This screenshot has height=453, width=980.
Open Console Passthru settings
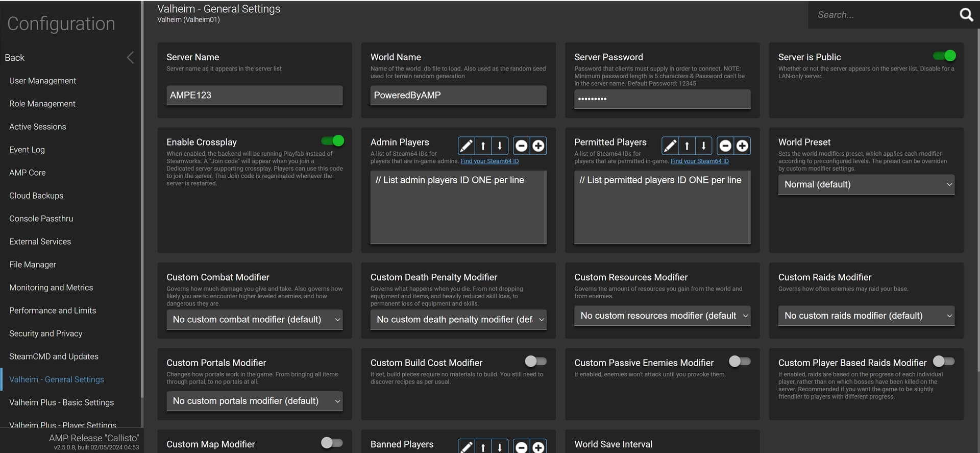point(41,219)
